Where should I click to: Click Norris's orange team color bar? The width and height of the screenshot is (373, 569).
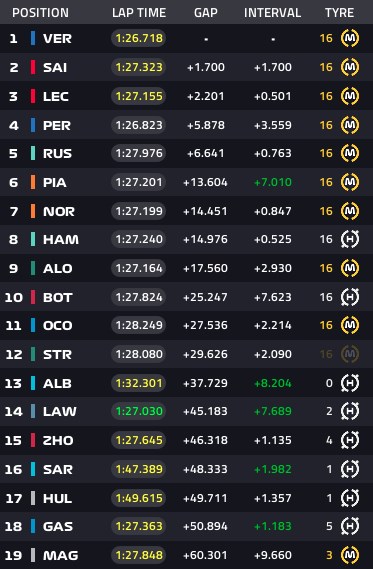(x=33, y=211)
